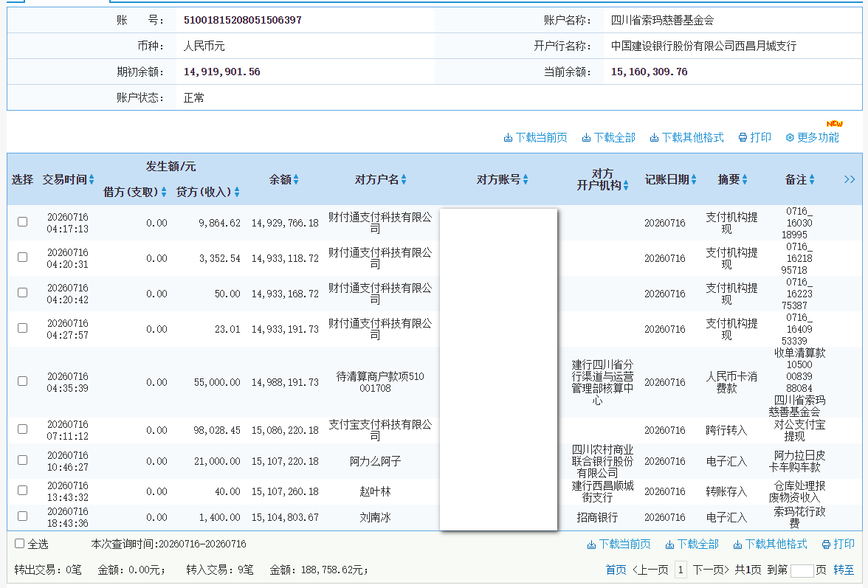The image size is (868, 588).
Task: Click the 上一页 previous page link
Action: pyautogui.click(x=650, y=570)
